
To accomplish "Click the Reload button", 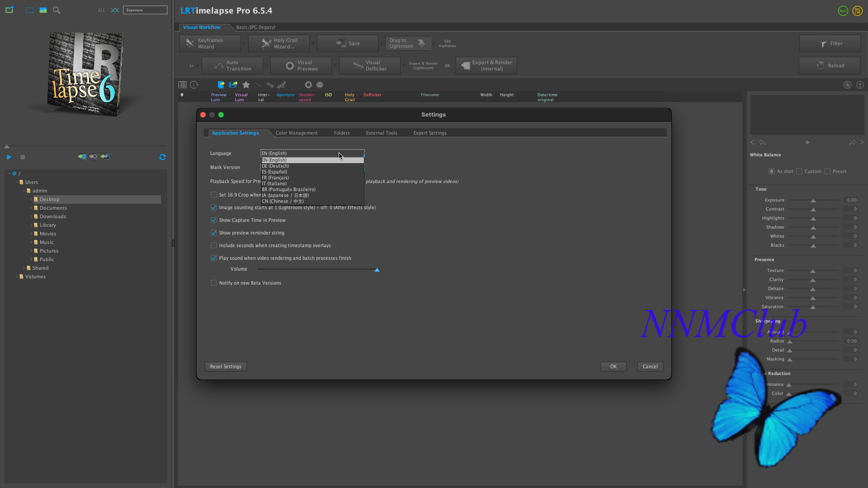I will (830, 66).
